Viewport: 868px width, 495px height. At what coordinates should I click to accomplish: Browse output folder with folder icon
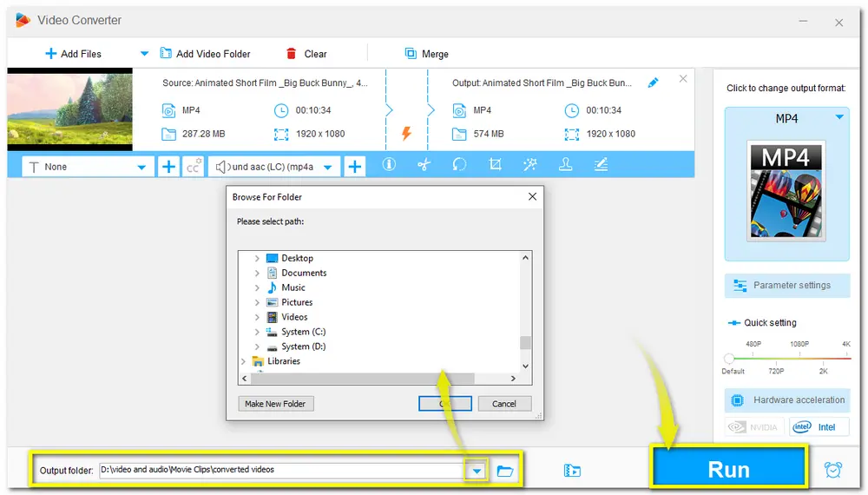[505, 471]
